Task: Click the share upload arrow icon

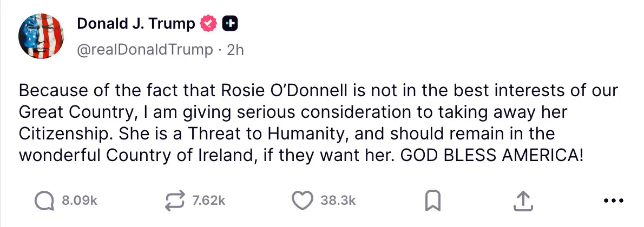Action: 520,201
